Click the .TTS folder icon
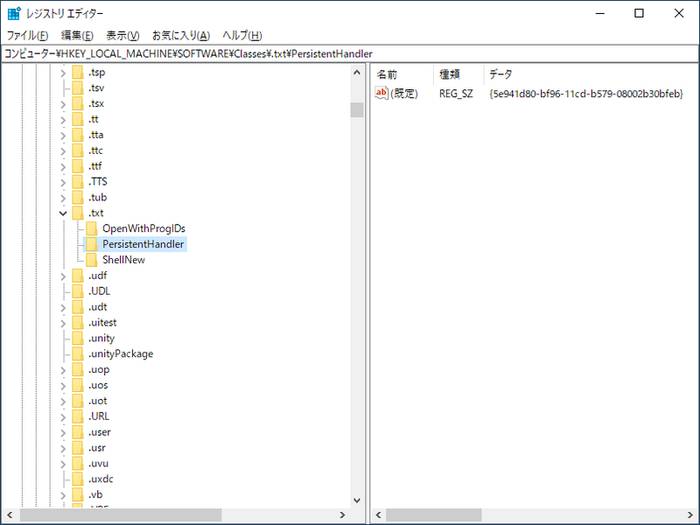This screenshot has width=700, height=525. [78, 182]
